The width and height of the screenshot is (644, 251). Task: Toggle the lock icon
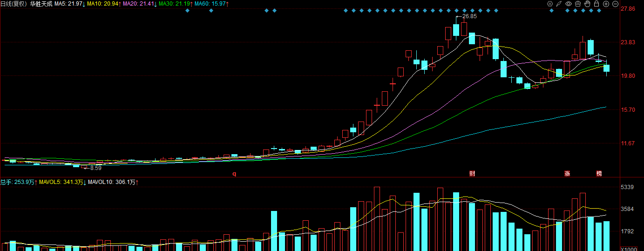597,4
